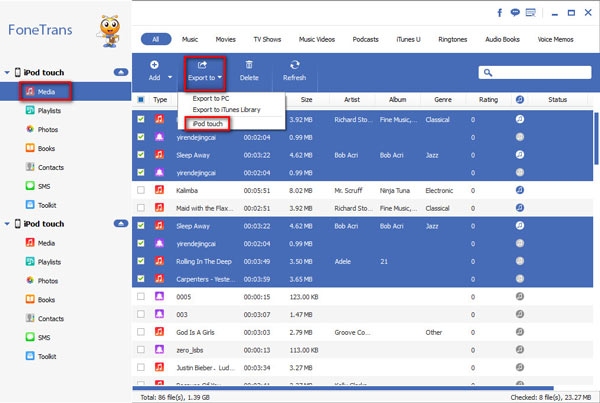Switch to the Audio Books tab
Image resolution: width=600 pixels, height=403 pixels.
coord(502,39)
